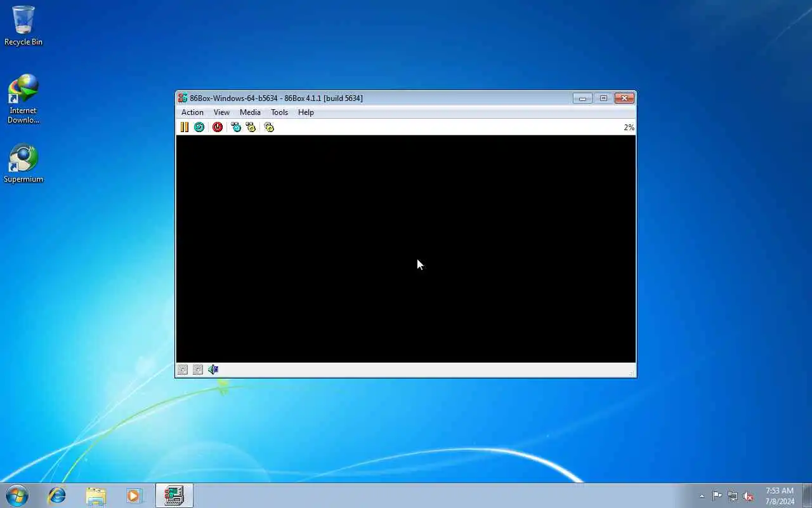Open the Help menu
812x508 pixels.
coord(306,112)
